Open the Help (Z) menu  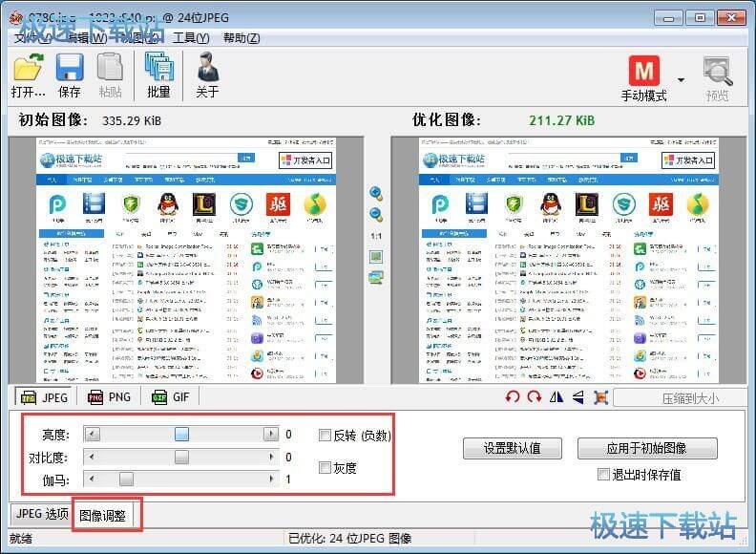(241, 37)
